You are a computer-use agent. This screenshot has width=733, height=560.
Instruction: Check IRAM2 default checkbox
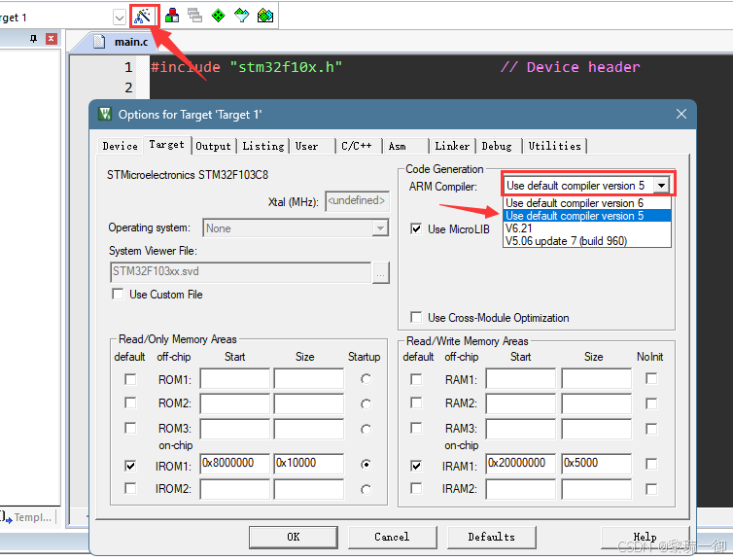(x=416, y=488)
